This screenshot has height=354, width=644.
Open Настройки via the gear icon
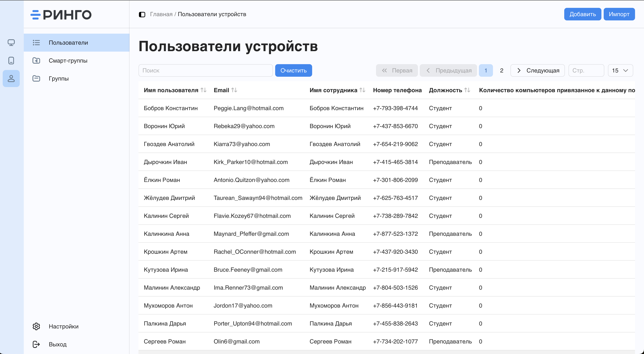coord(36,326)
